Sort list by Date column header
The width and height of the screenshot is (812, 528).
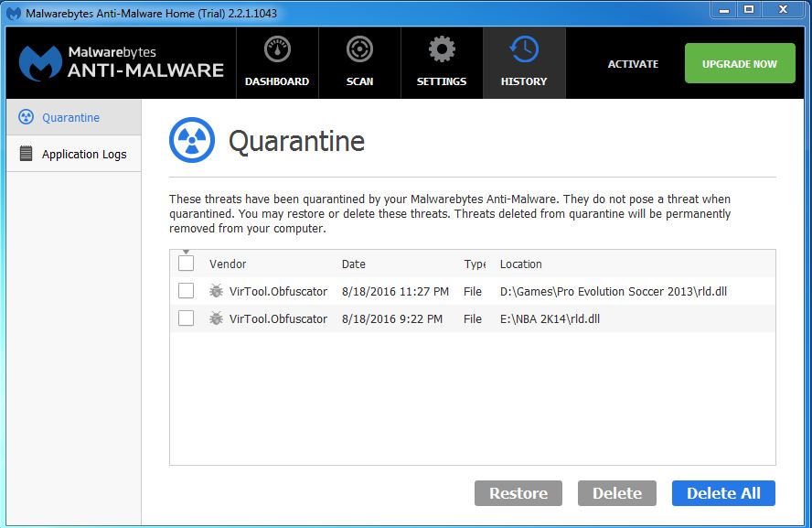coord(354,264)
